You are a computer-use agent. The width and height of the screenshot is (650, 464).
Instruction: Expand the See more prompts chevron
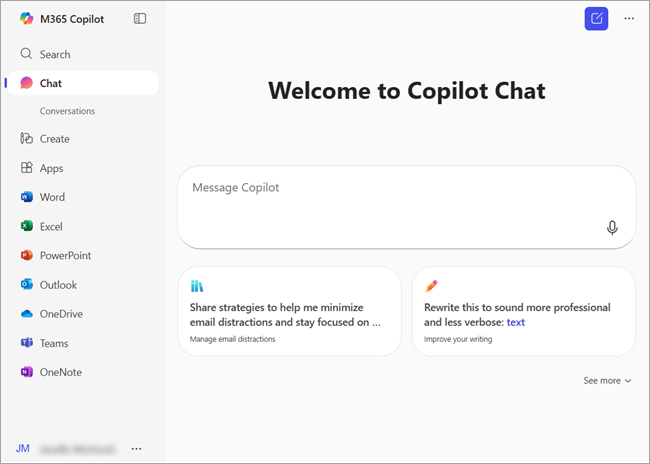coord(608,381)
